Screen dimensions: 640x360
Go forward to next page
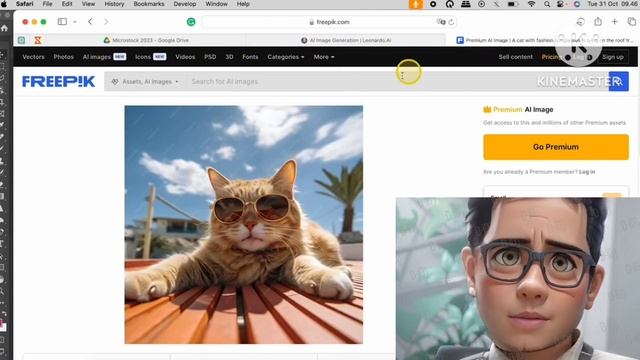(x=106, y=22)
